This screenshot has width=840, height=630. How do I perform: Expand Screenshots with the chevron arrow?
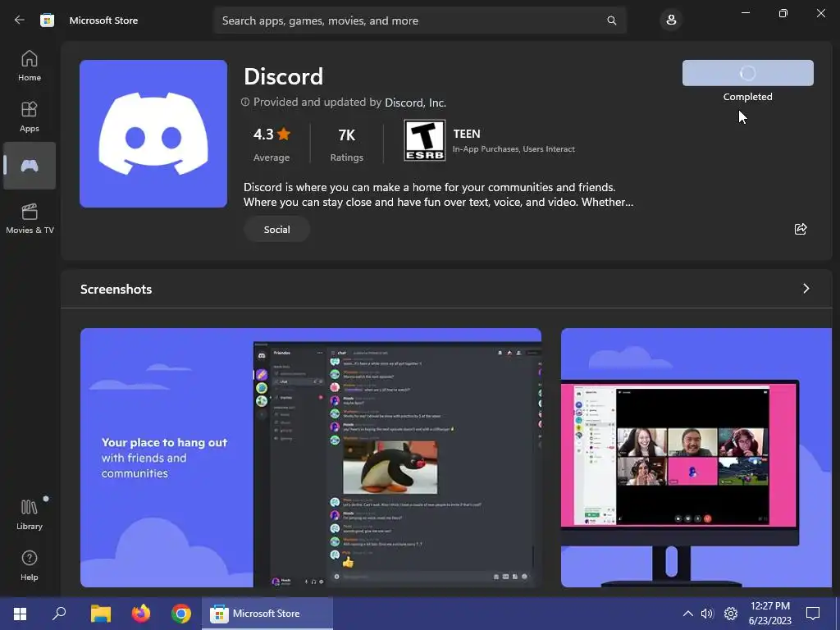pyautogui.click(x=806, y=289)
